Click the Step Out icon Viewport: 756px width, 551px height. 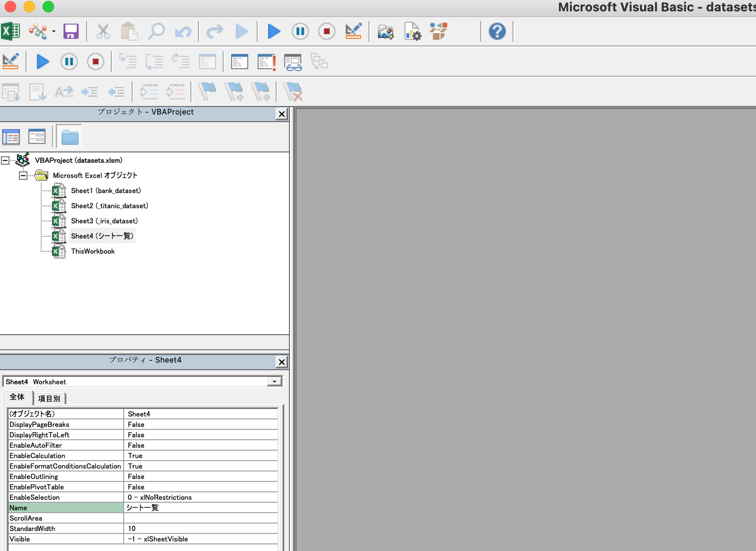(181, 62)
